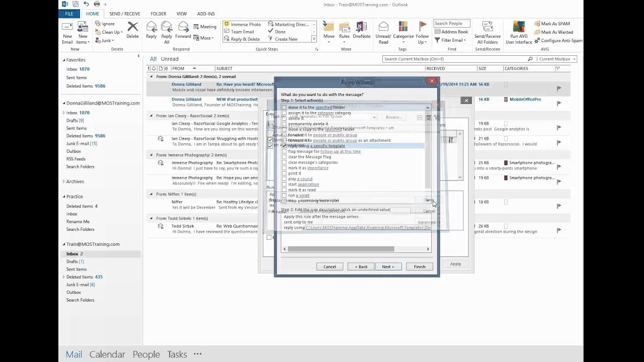Open the Filter Email dropdown
This screenshot has height=362, width=644.
(x=450, y=40)
